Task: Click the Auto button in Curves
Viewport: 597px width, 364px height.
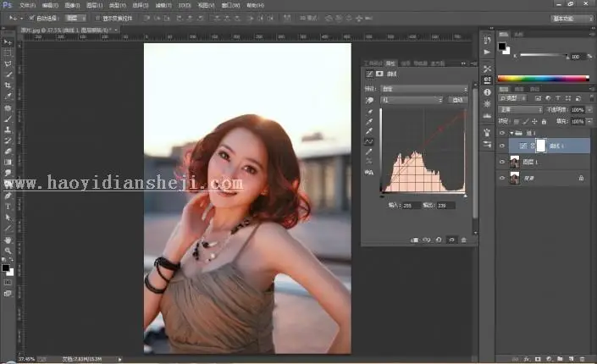Action: pyautogui.click(x=457, y=100)
